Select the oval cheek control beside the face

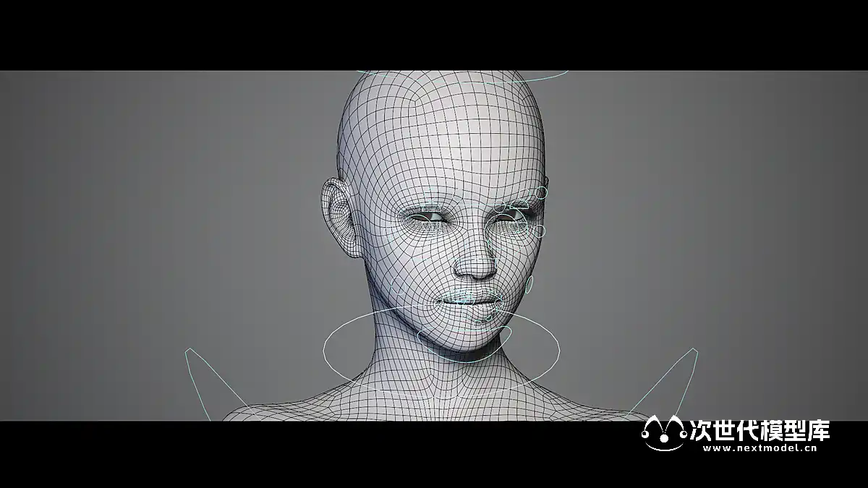coord(532,286)
